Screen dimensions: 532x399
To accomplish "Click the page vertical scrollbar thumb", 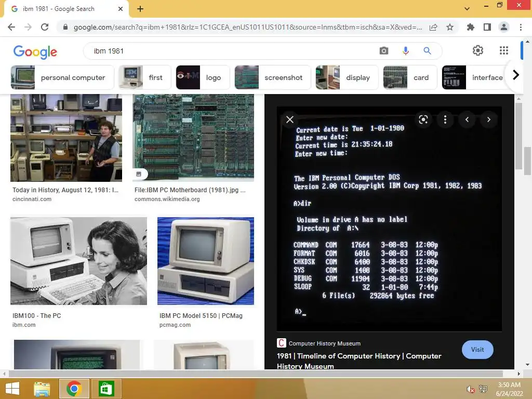I will point(528,160).
